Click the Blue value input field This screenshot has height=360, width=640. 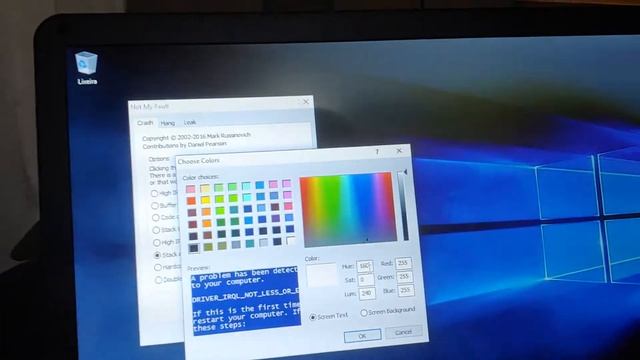(x=405, y=290)
